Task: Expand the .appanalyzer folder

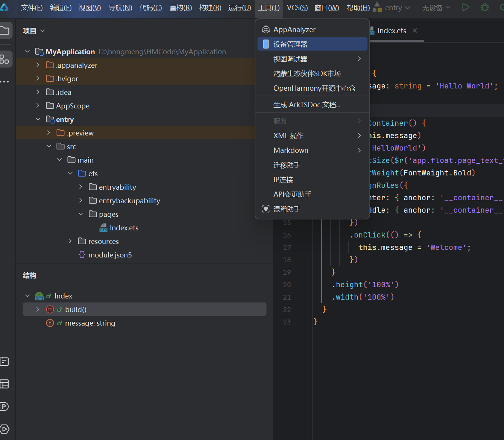Action: (38, 65)
